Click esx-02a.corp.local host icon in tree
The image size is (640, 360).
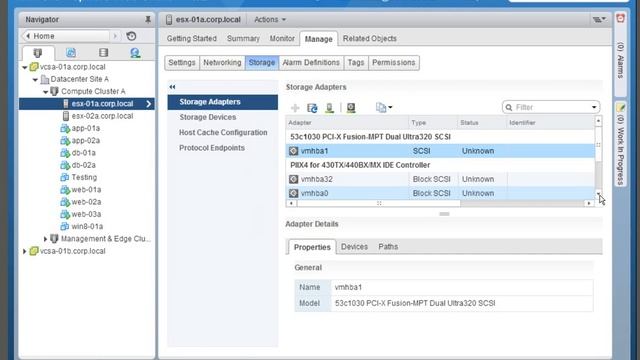(66, 116)
